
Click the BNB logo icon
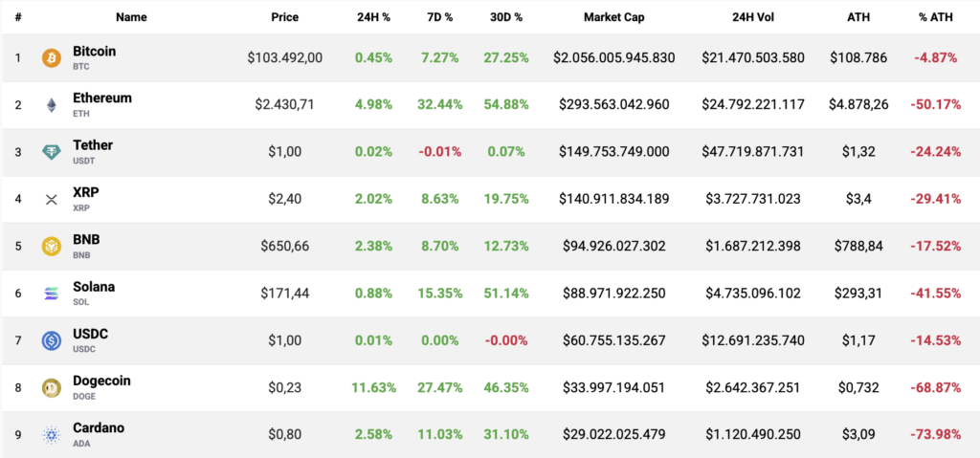pos(52,246)
